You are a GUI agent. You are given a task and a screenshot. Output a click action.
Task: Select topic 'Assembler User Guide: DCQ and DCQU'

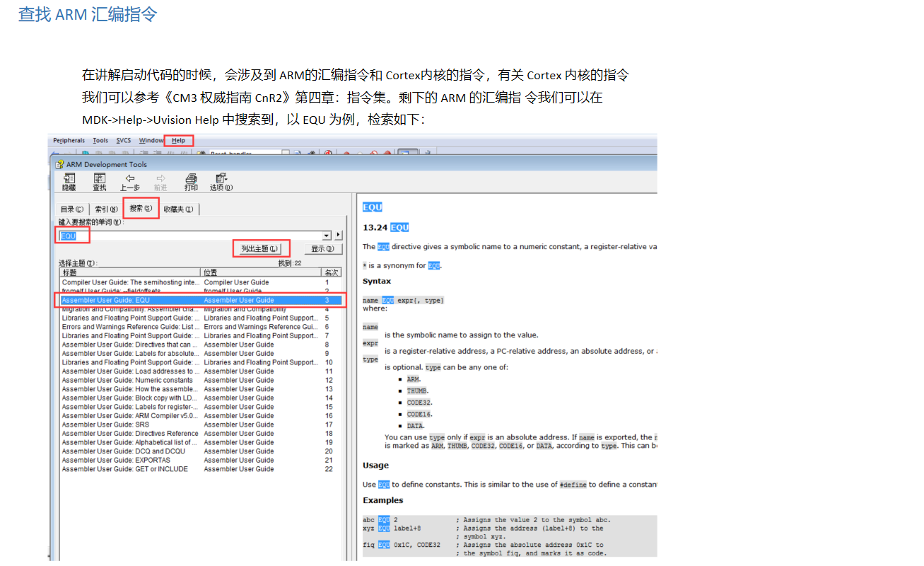pyautogui.click(x=201, y=451)
